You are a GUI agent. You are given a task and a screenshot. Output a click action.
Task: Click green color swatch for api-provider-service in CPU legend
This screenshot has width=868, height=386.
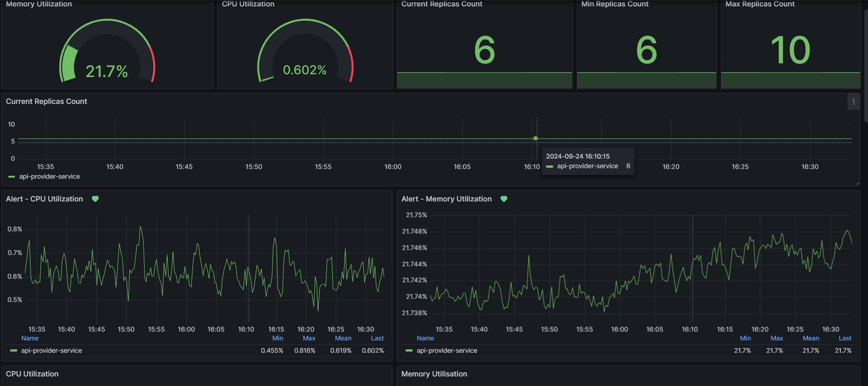[14, 350]
